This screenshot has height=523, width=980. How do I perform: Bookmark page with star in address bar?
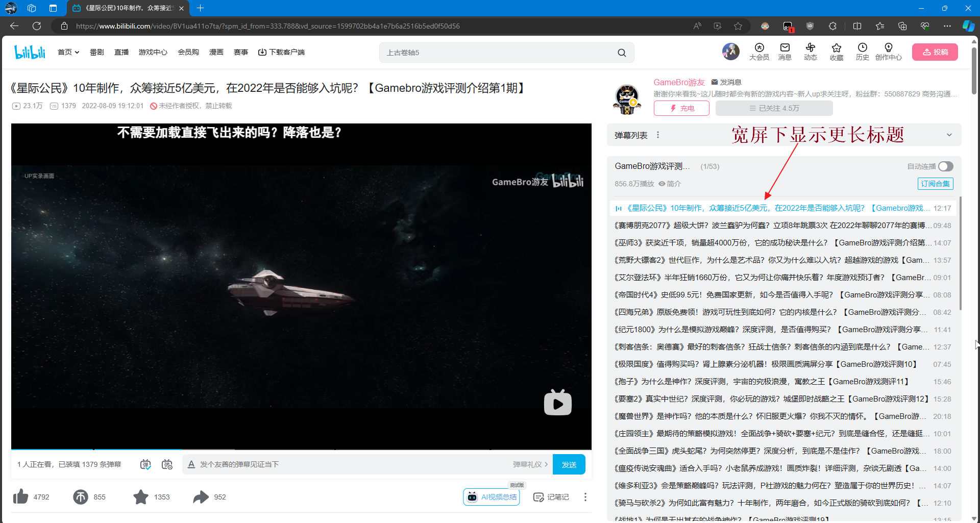pos(738,26)
